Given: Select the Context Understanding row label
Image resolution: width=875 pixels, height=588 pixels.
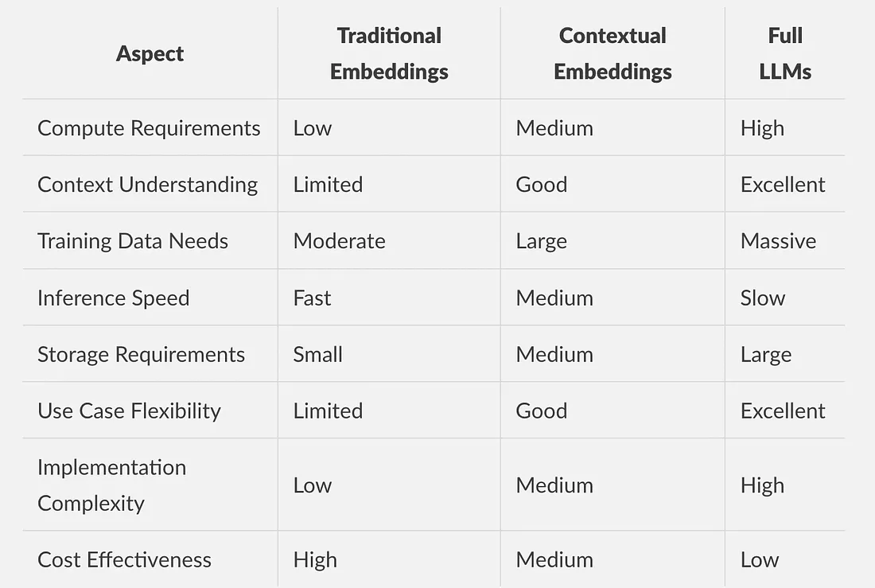Looking at the screenshot, I should 147,185.
